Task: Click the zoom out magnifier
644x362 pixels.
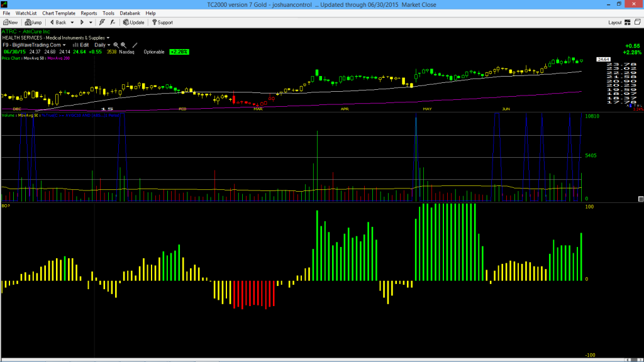Action: (x=123, y=45)
